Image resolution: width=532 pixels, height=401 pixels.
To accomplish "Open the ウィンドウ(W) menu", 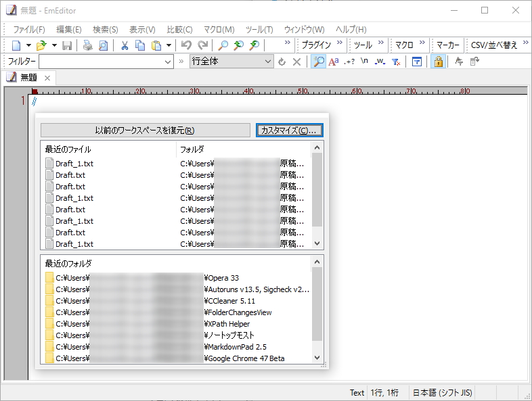I will pos(304,30).
